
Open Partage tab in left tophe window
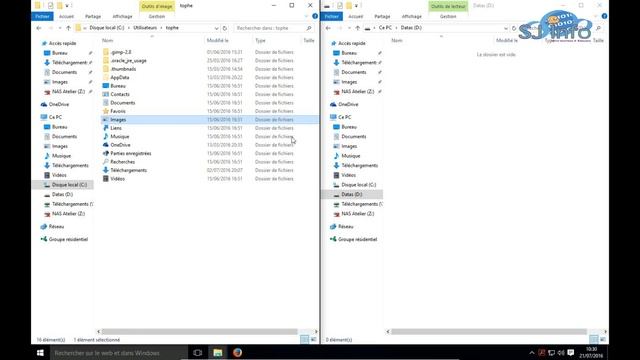click(x=93, y=16)
